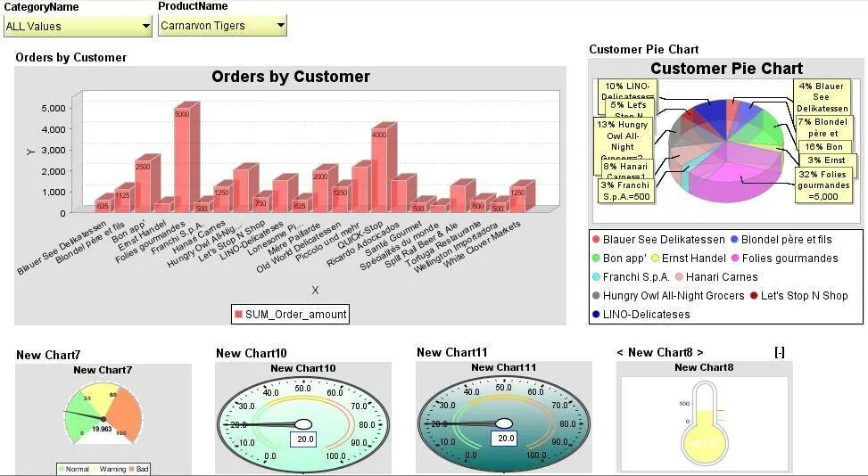Select the Franchi S.p.A. cyan legend dot
This screenshot has width=868, height=476.
[596, 277]
